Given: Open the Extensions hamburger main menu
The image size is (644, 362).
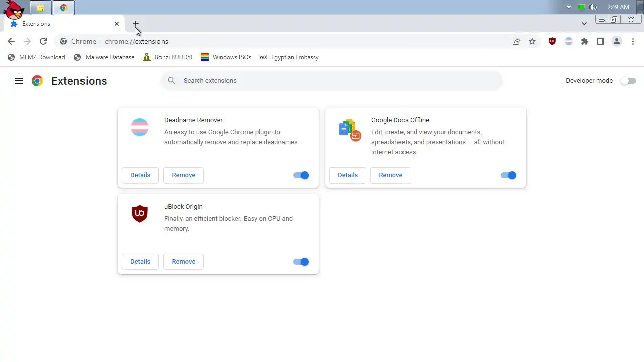Looking at the screenshot, I should (19, 81).
